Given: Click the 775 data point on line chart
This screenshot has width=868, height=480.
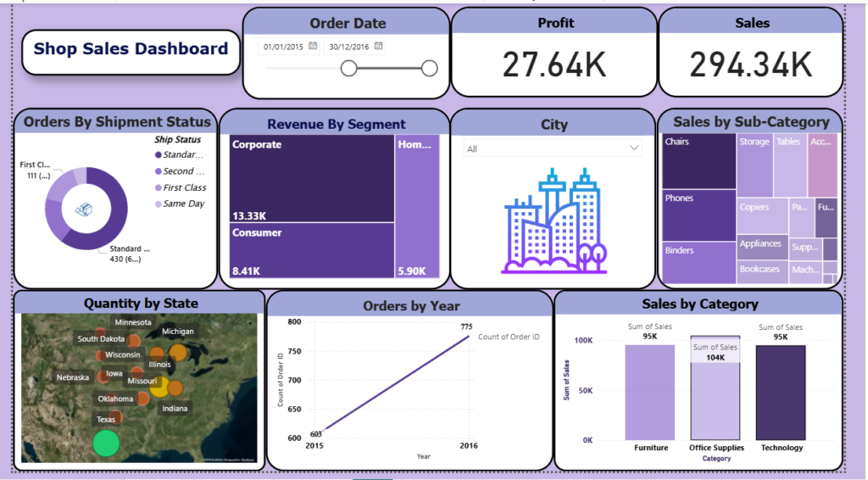Looking at the screenshot, I should click(x=469, y=336).
